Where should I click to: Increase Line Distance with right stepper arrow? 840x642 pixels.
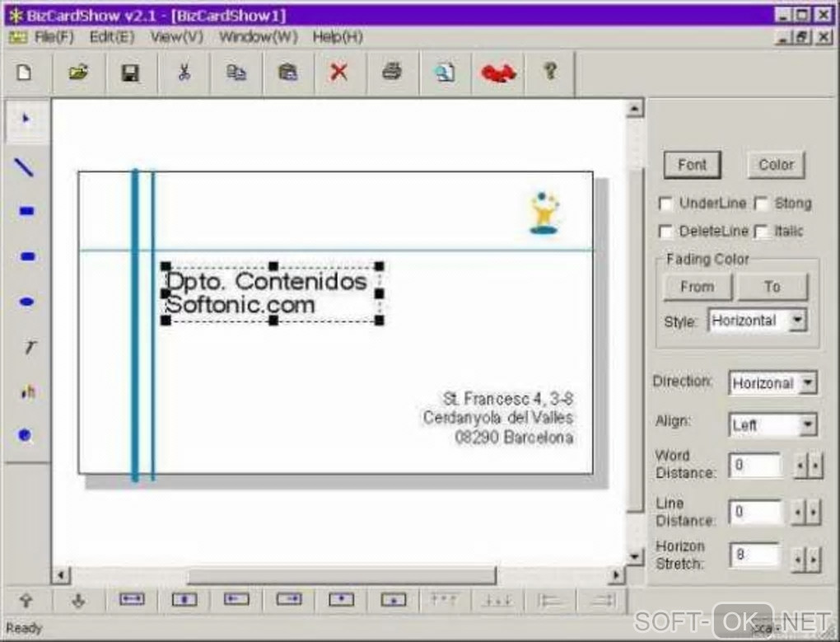813,513
